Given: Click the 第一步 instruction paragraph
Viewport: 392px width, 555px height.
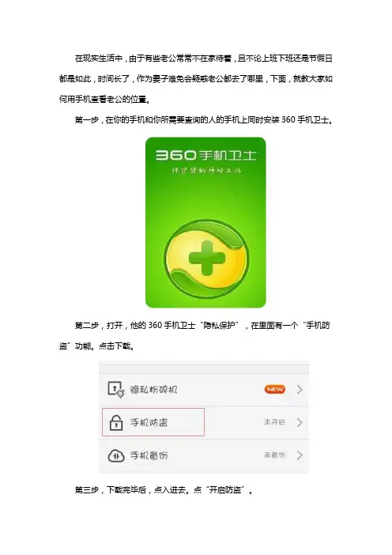Looking at the screenshot, I should 204,120.
